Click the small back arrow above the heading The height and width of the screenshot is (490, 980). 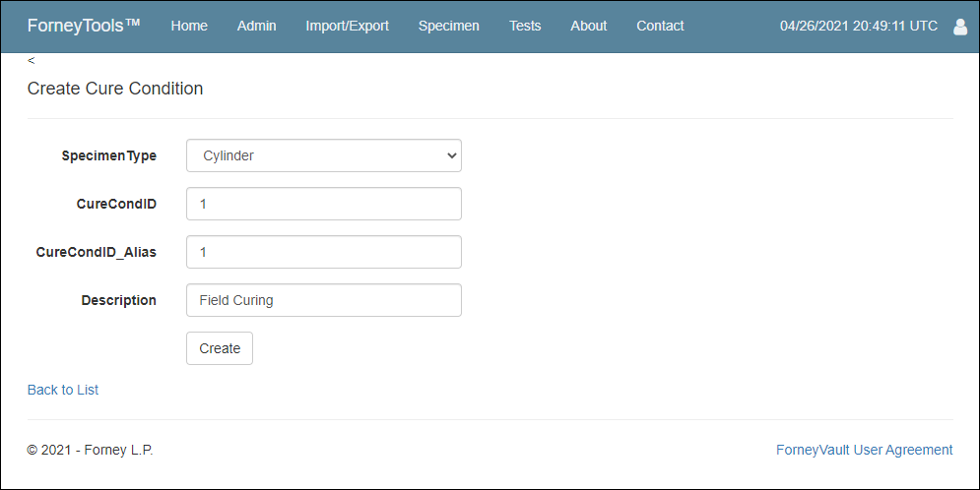click(32, 61)
